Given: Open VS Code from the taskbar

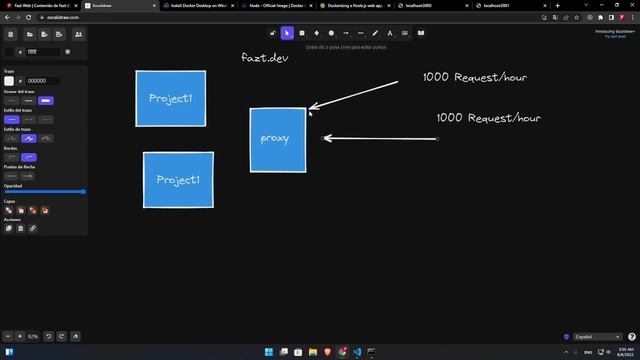Looking at the screenshot, I should (357, 352).
